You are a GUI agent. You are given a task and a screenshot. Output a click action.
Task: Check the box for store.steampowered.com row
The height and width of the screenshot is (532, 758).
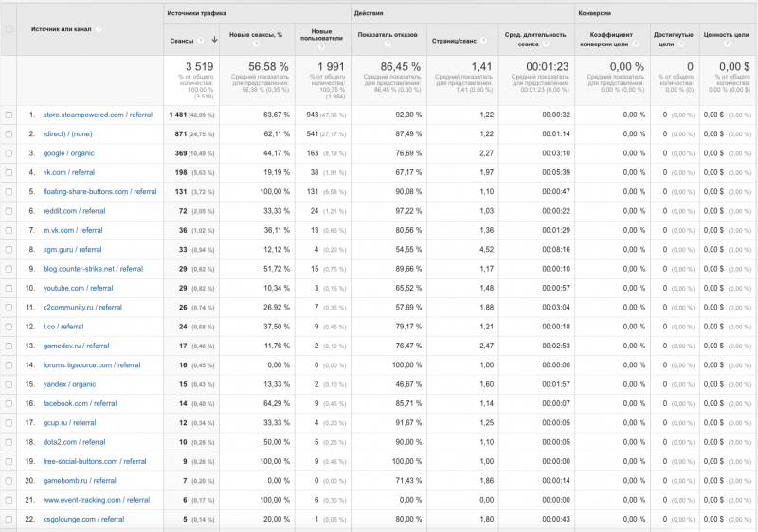[x=9, y=115]
